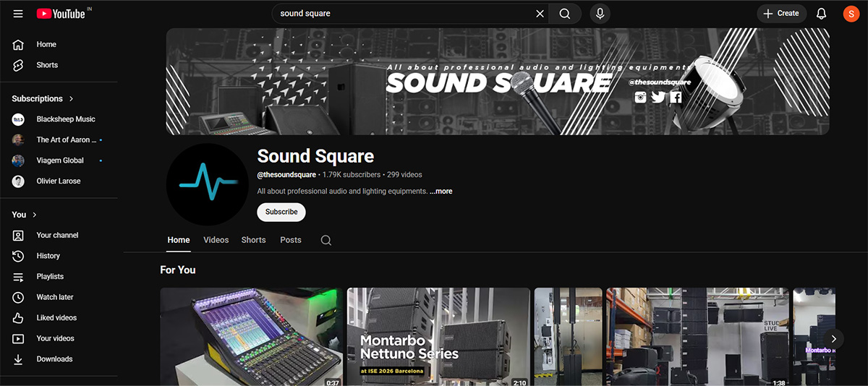Click the YouTube logo
The image size is (868, 386).
pos(60,14)
